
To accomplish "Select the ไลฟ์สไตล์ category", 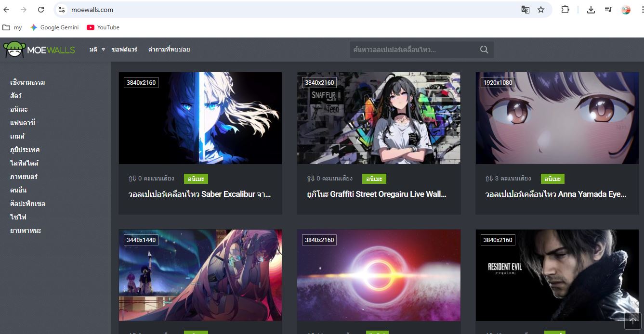I will pos(24,163).
